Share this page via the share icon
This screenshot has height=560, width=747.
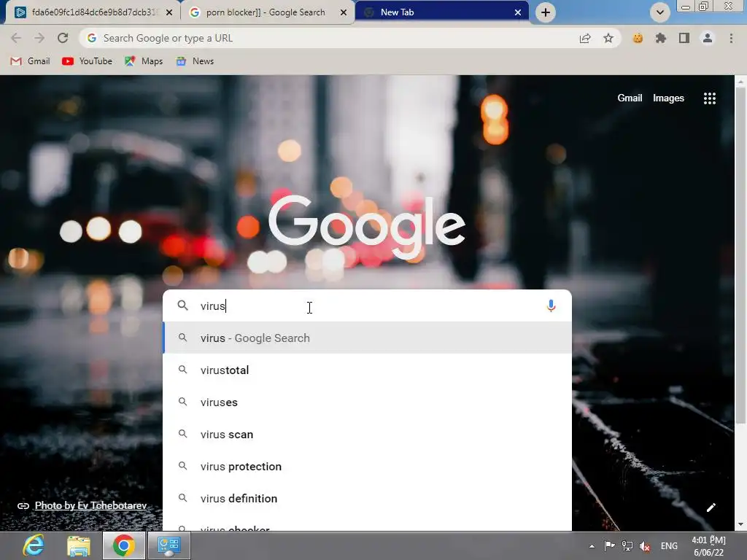(x=585, y=38)
